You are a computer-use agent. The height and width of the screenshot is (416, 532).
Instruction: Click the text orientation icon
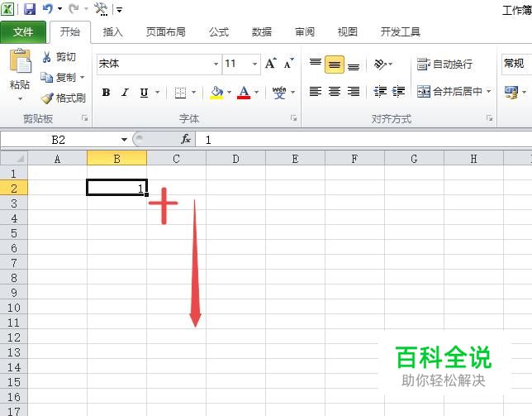click(380, 64)
